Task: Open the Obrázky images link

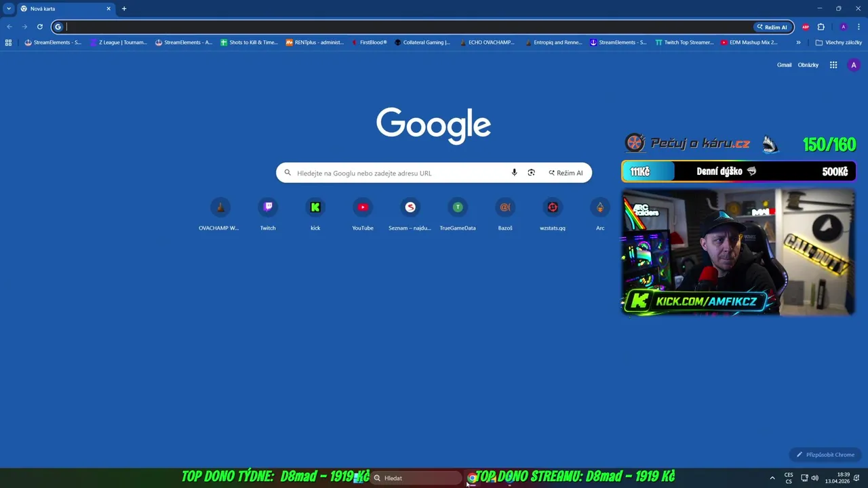Action: pos(808,65)
